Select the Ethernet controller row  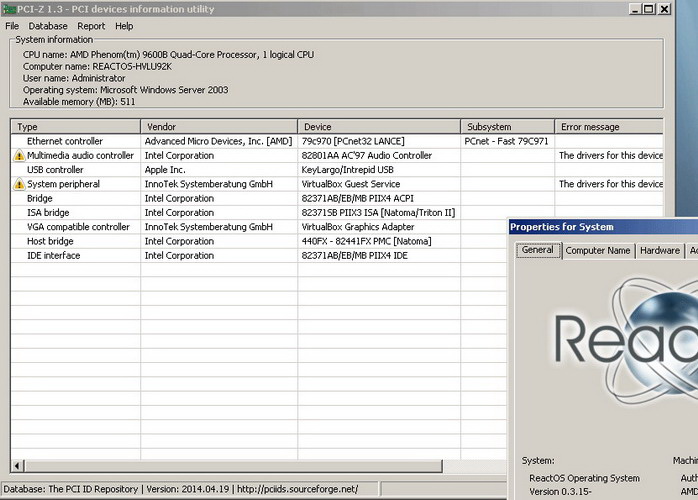point(337,142)
